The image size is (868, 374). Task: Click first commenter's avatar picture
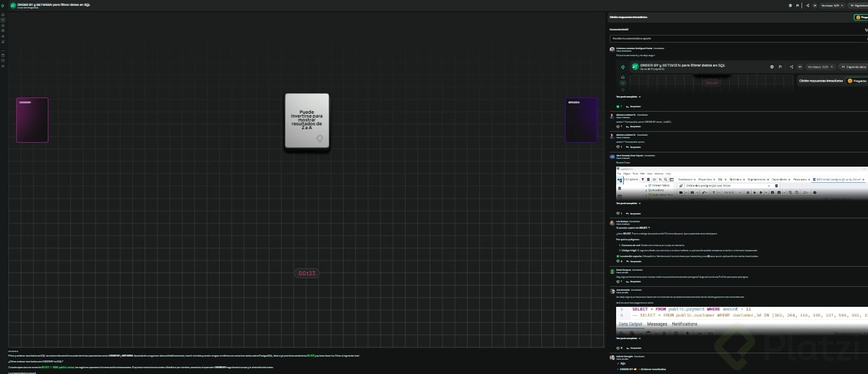tap(612, 49)
